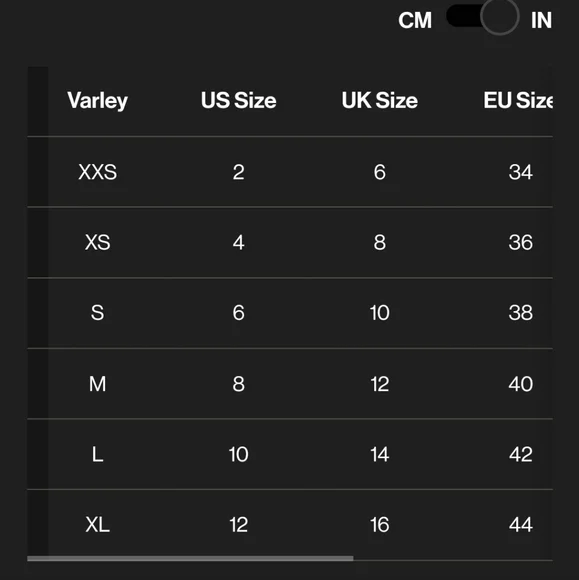
Task: Click the UK size 16 cell
Action: pos(380,525)
